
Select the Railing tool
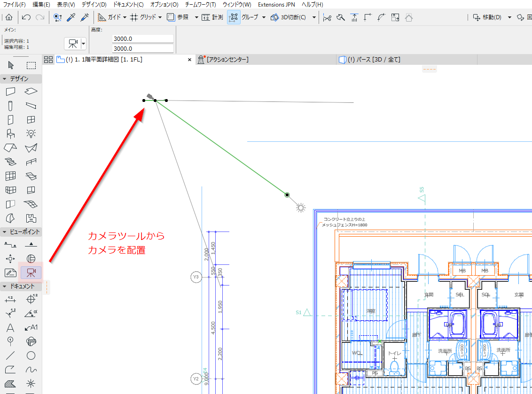(31, 162)
